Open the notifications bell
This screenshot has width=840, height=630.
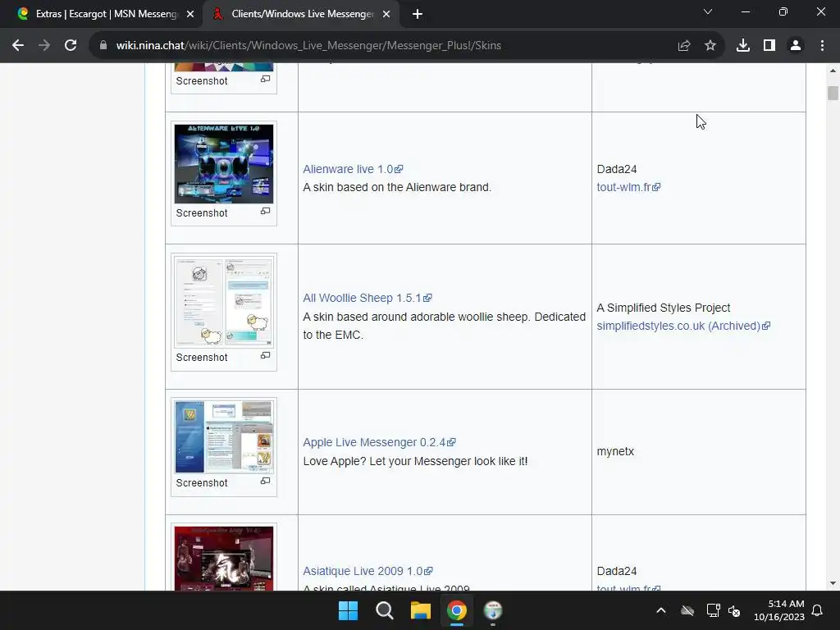818,610
